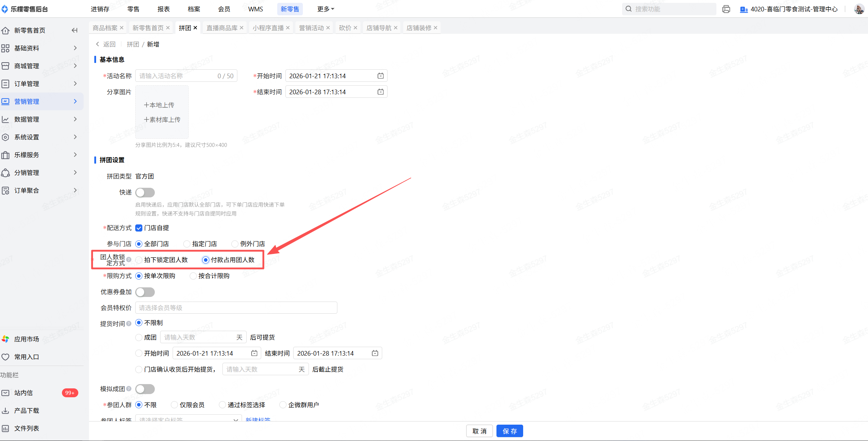Open the 报表 top menu
The height and width of the screenshot is (441, 868).
(x=163, y=9)
